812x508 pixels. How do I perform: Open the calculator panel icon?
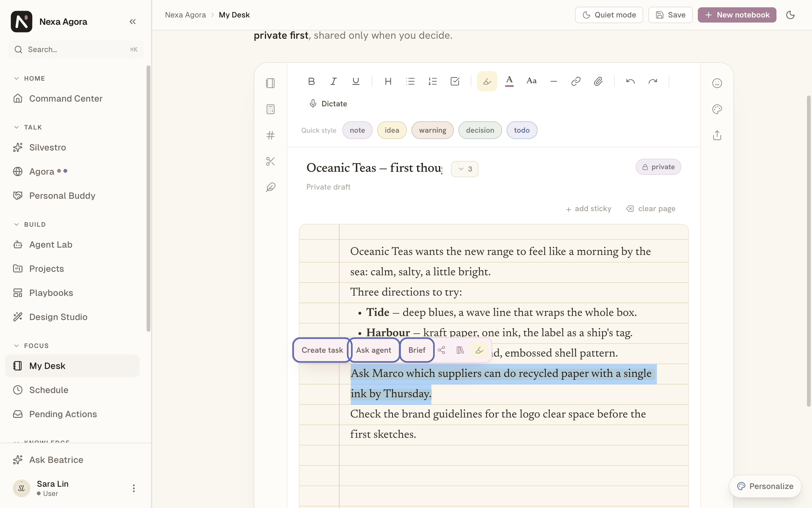tap(271, 109)
